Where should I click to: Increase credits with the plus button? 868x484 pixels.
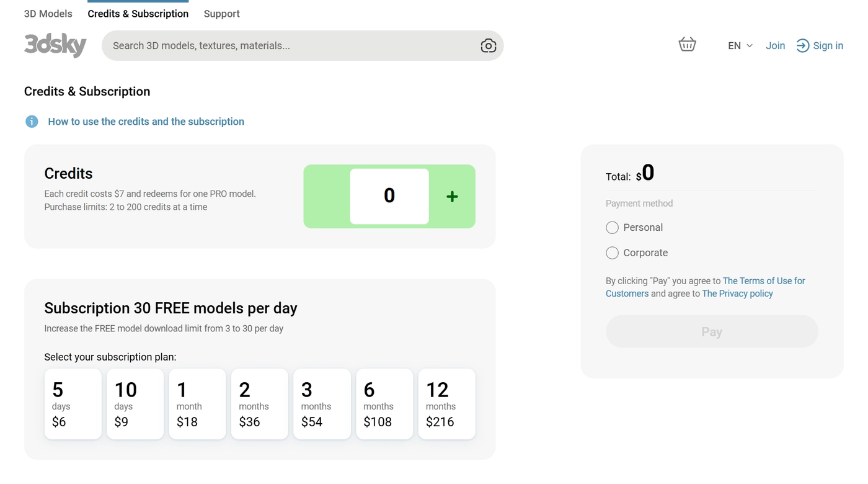(x=452, y=197)
